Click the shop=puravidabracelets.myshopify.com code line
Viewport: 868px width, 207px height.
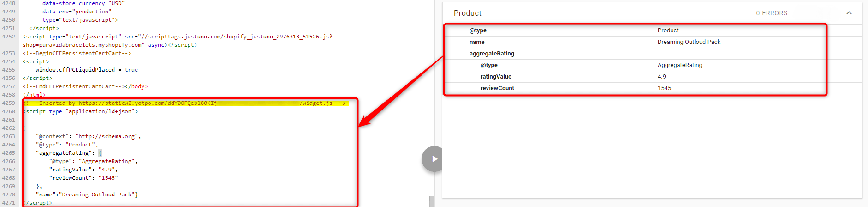coord(110,45)
